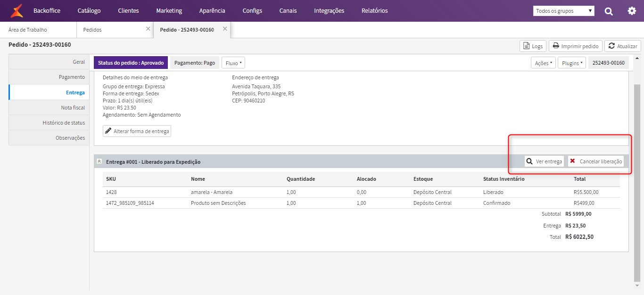This screenshot has height=295, width=644.
Task: Open the settings gear icon
Action: [632, 11]
